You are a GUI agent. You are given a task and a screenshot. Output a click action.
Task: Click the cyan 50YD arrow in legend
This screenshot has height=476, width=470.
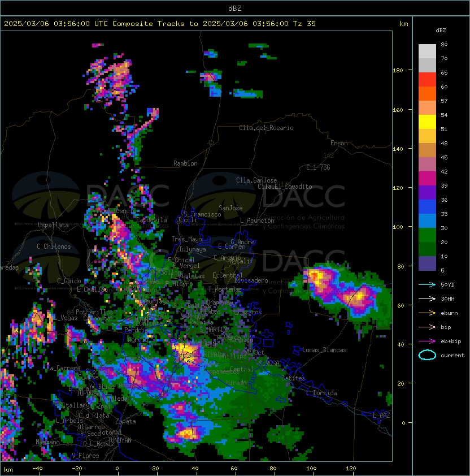[x=427, y=285]
